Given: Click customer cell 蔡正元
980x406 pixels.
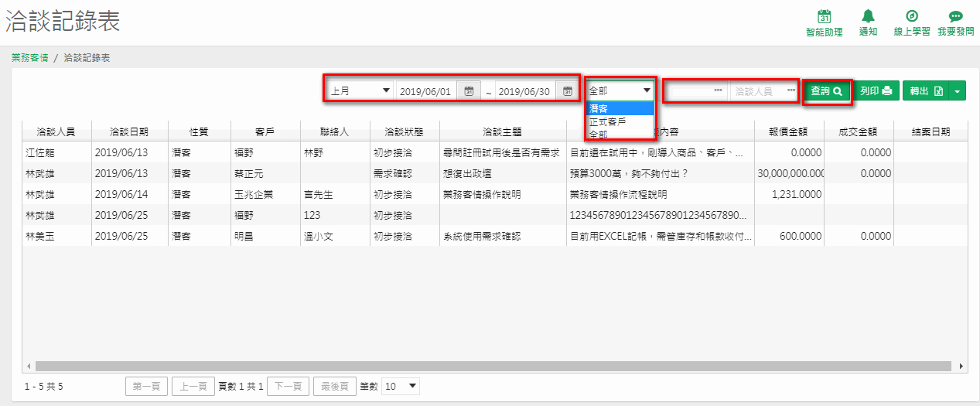Looking at the screenshot, I should [x=265, y=174].
